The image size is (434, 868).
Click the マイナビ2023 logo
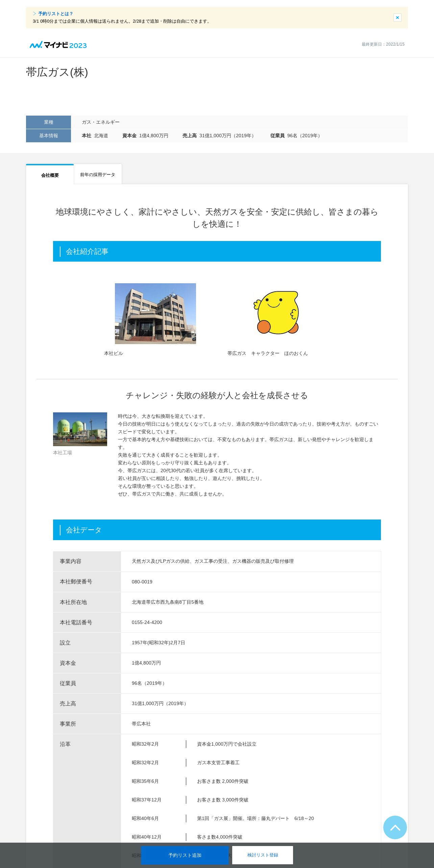pyautogui.click(x=58, y=45)
